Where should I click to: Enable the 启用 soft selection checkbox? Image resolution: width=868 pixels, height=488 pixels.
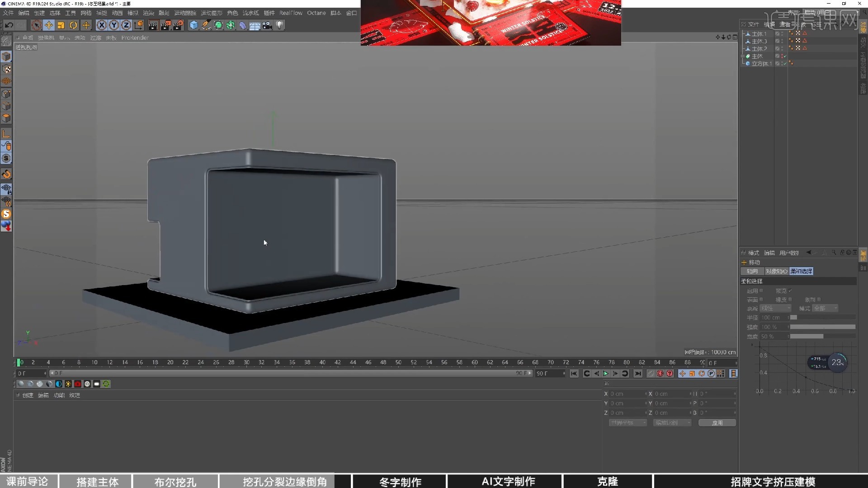tap(761, 291)
